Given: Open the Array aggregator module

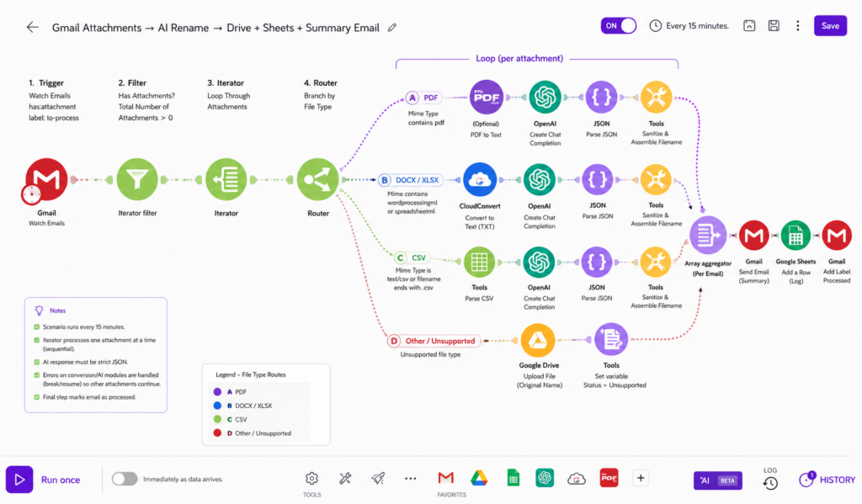Looking at the screenshot, I should pyautogui.click(x=707, y=236).
